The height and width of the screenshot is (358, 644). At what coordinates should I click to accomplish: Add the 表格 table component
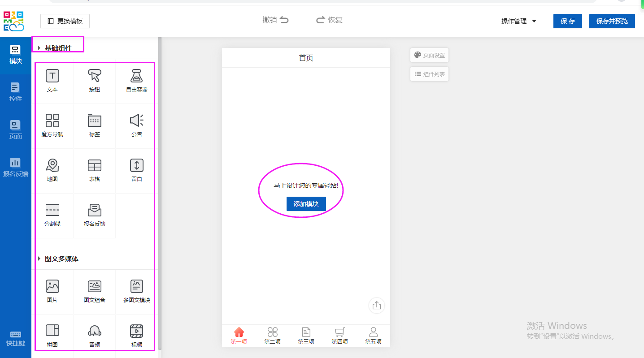pyautogui.click(x=94, y=166)
